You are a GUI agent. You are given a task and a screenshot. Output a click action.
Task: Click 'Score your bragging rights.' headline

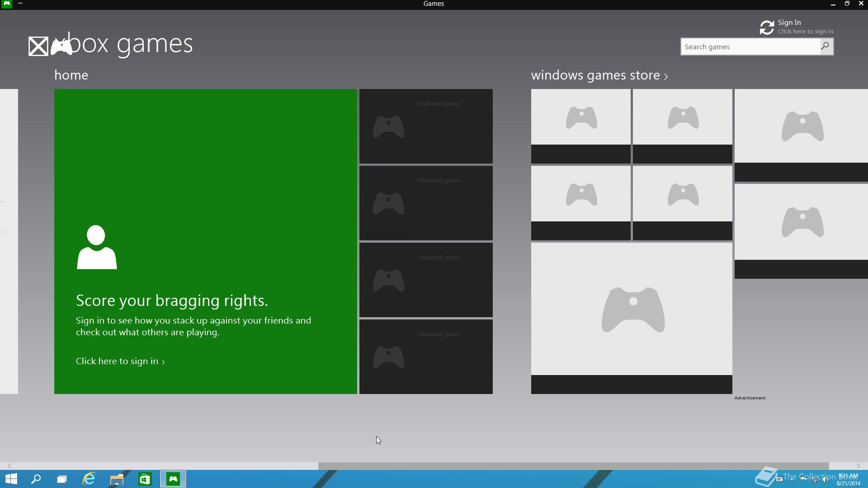[172, 300]
